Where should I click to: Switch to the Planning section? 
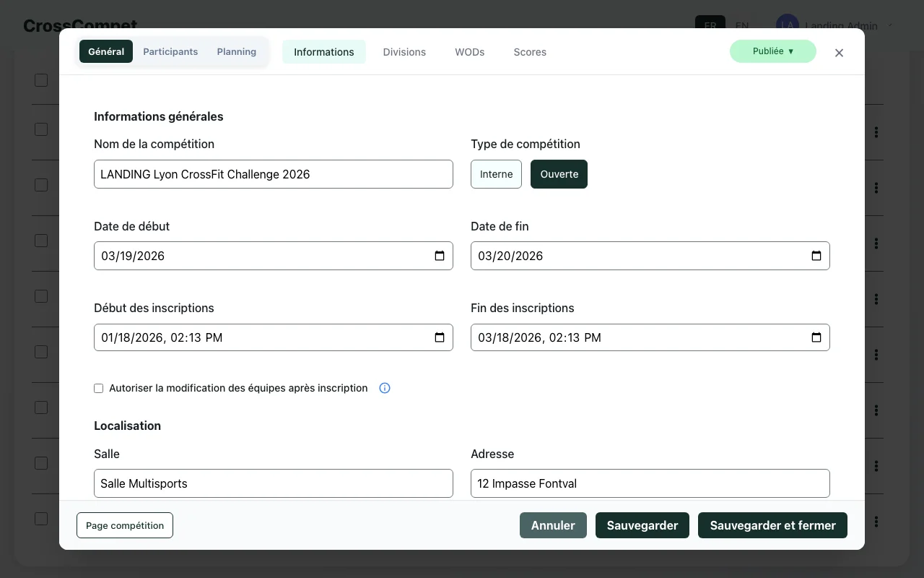(x=237, y=51)
